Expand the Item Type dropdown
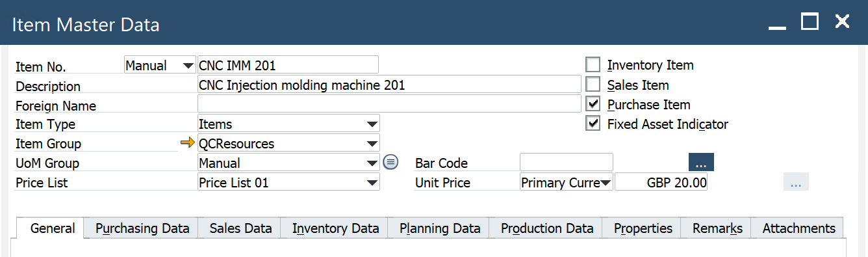868x257 pixels. tap(288, 124)
